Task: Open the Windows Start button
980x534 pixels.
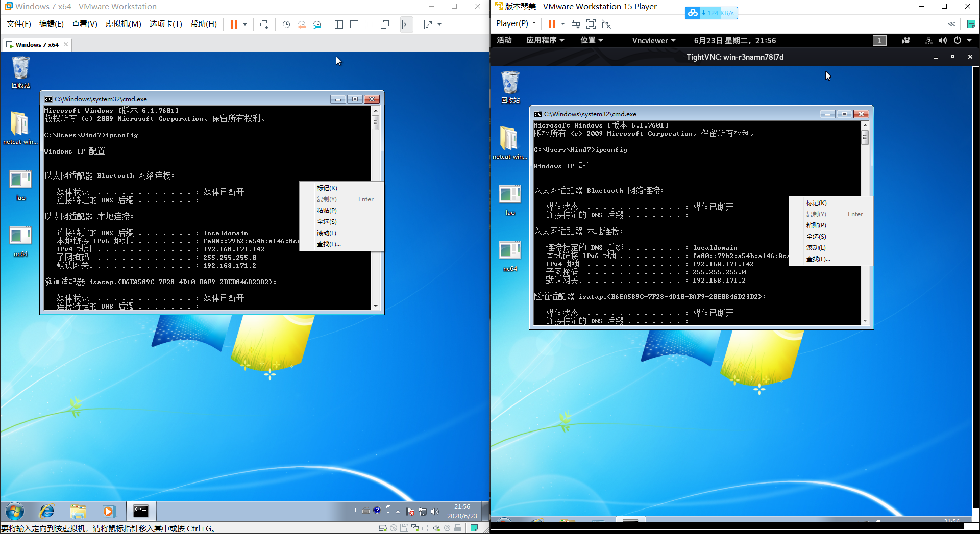Action: [15, 511]
